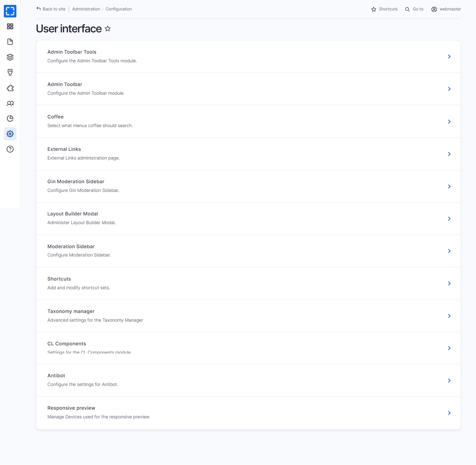Open the Go to search box

coord(414,9)
